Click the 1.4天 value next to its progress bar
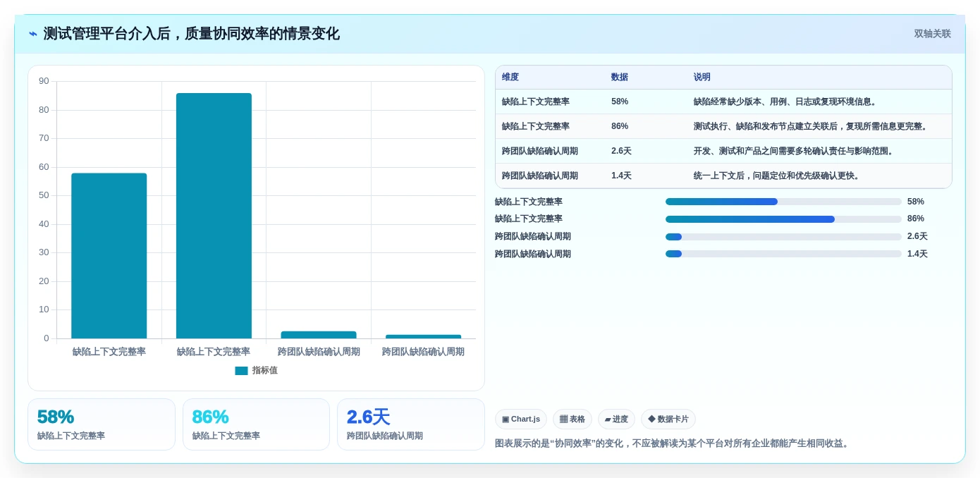 tap(917, 254)
